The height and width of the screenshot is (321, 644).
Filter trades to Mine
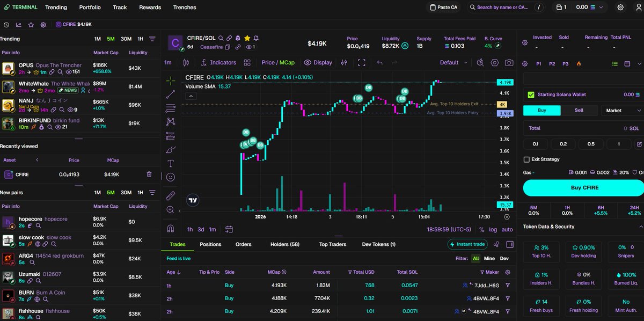point(489,258)
